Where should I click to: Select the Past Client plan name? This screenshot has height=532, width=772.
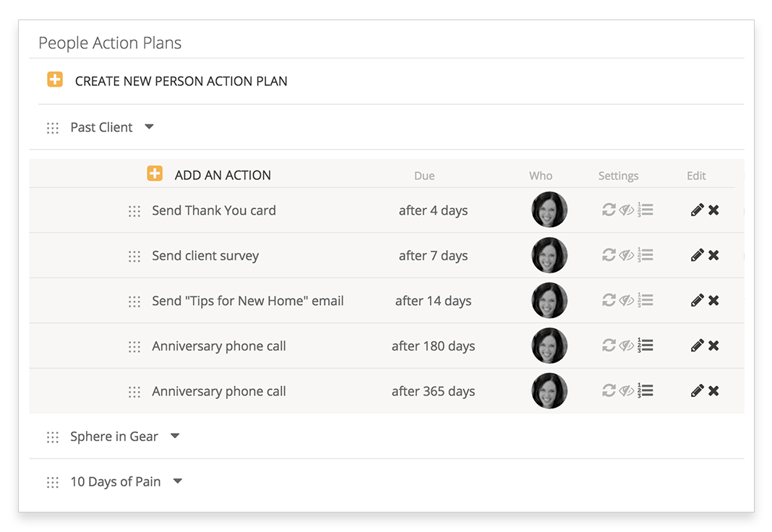tap(101, 127)
